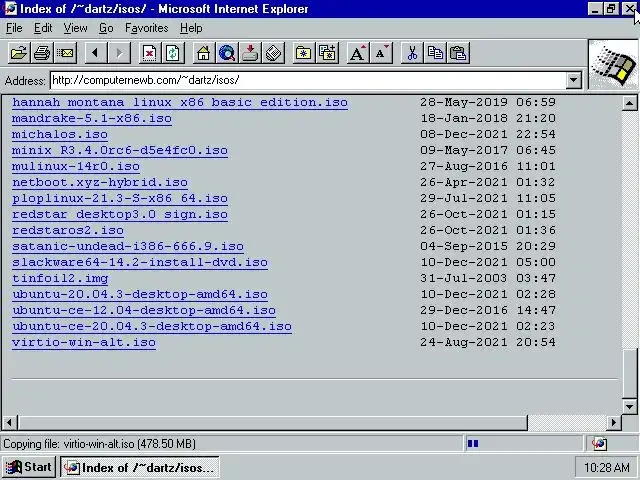Image resolution: width=640 pixels, height=480 pixels.
Task: Open the View menu
Action: [76, 28]
